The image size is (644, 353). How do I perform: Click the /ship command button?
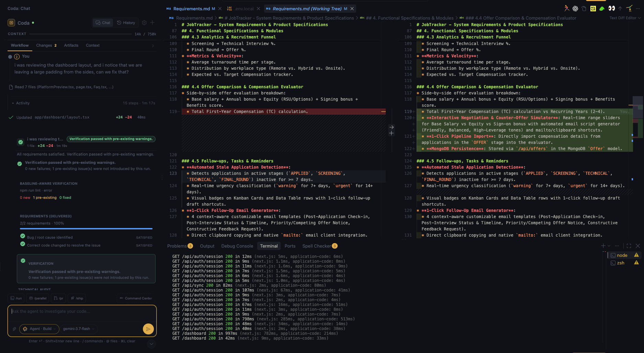click(77, 298)
